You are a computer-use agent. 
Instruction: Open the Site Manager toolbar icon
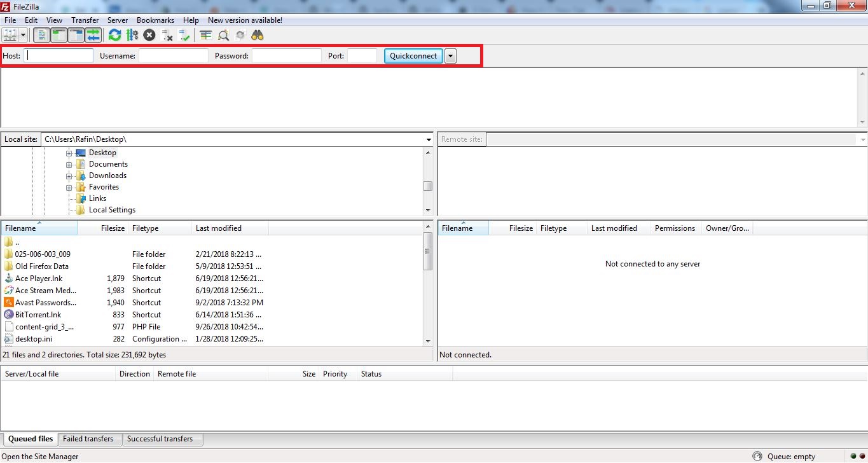tap(10, 35)
